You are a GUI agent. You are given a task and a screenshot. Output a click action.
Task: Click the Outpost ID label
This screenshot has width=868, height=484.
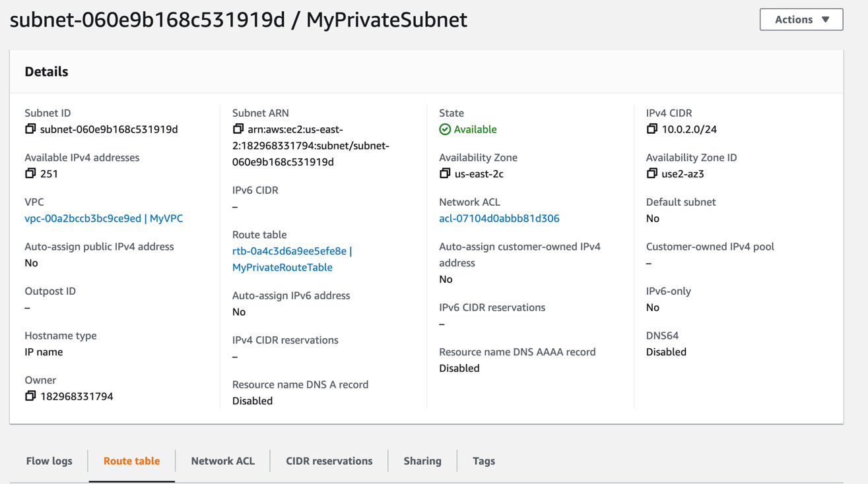coord(50,291)
